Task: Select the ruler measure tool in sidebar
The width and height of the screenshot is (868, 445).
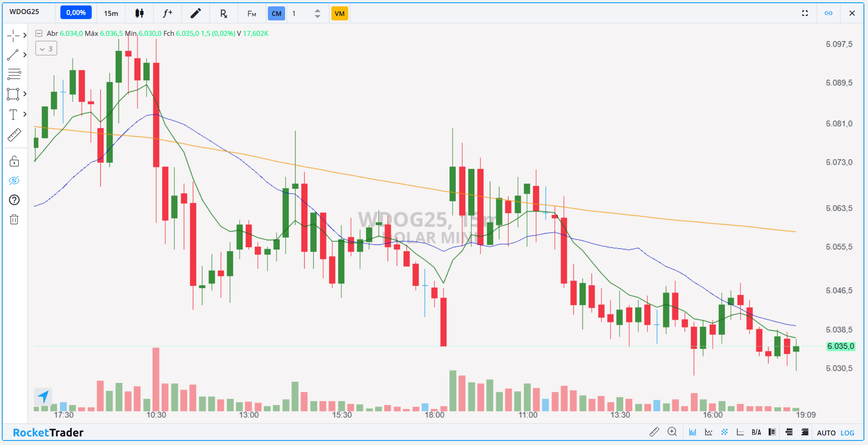Action: click(14, 135)
